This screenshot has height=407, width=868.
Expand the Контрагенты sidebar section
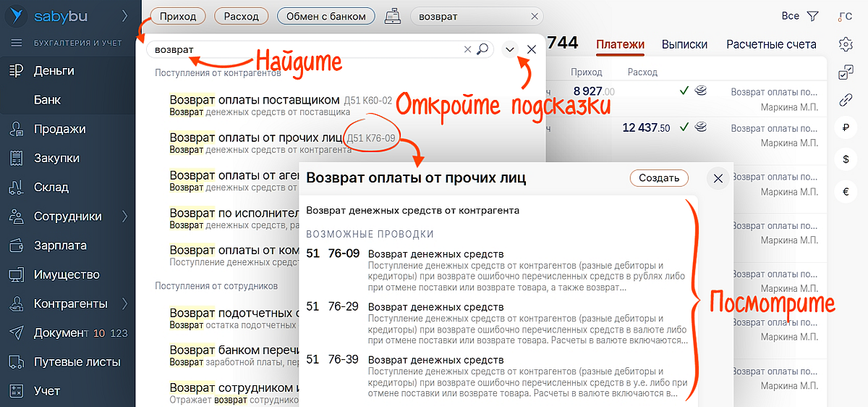tap(124, 303)
